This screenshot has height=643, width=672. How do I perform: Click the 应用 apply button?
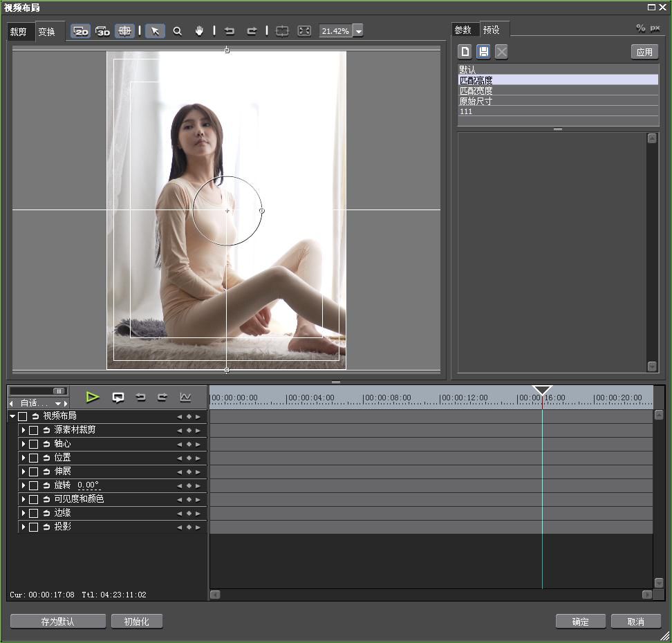coord(644,52)
